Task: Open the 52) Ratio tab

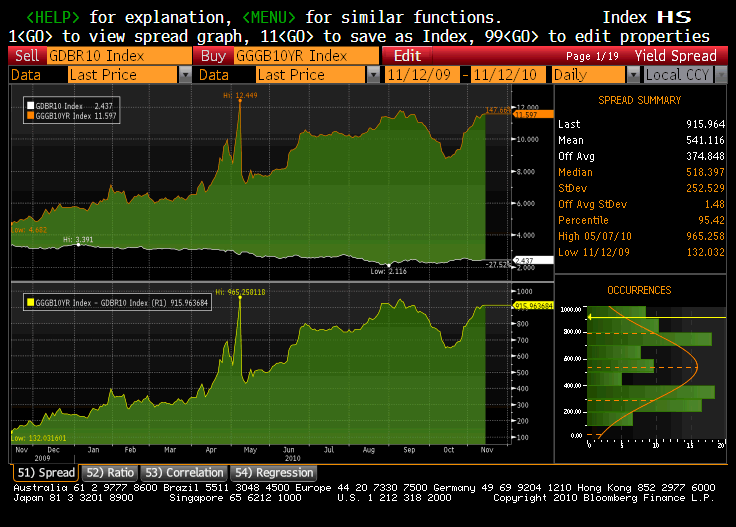Action: tap(110, 472)
